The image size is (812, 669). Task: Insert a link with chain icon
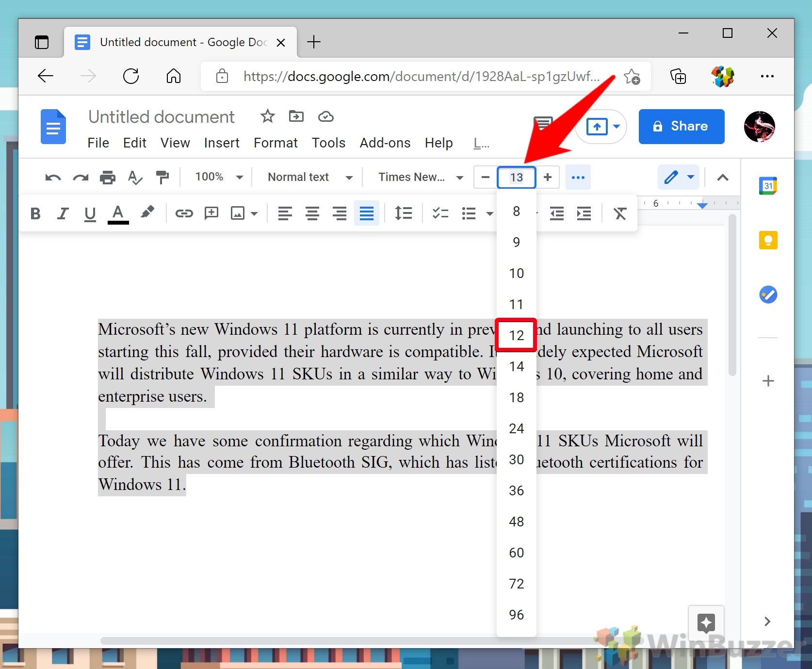[x=184, y=213]
